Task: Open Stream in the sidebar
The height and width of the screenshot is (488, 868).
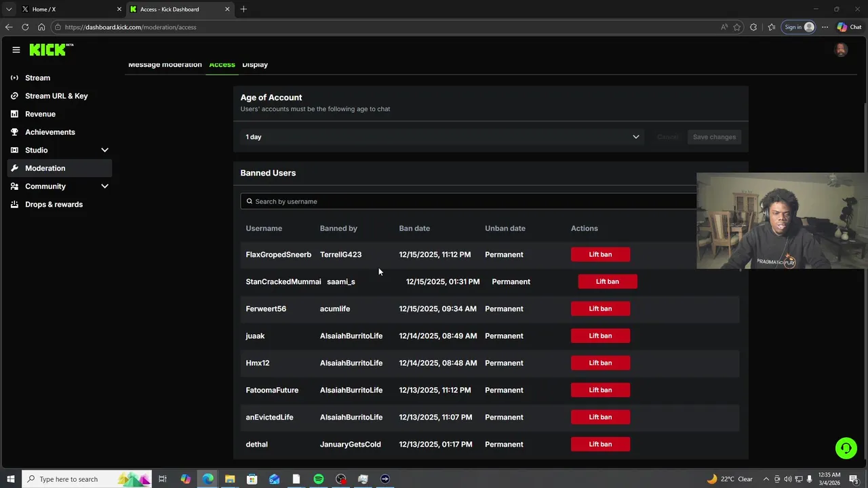Action: point(60,78)
